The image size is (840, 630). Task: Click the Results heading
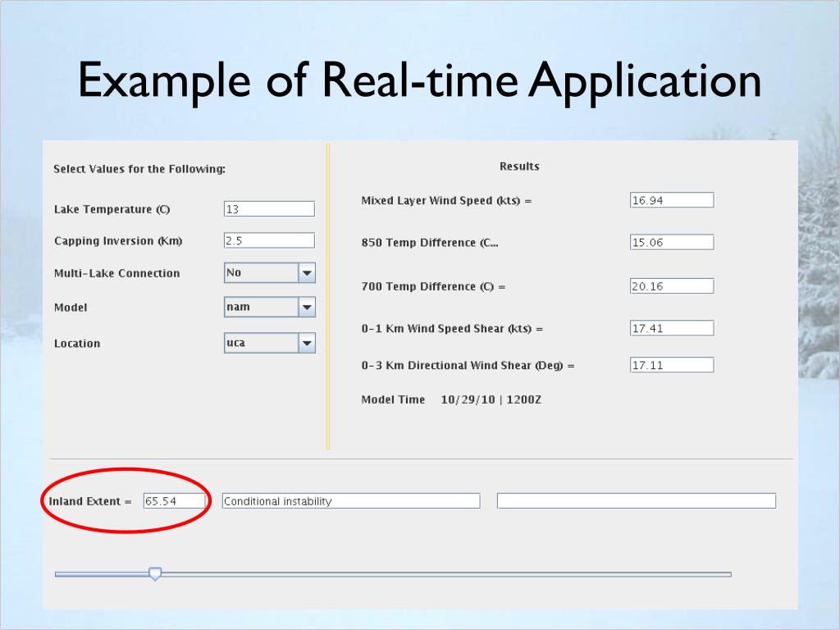[x=519, y=167]
